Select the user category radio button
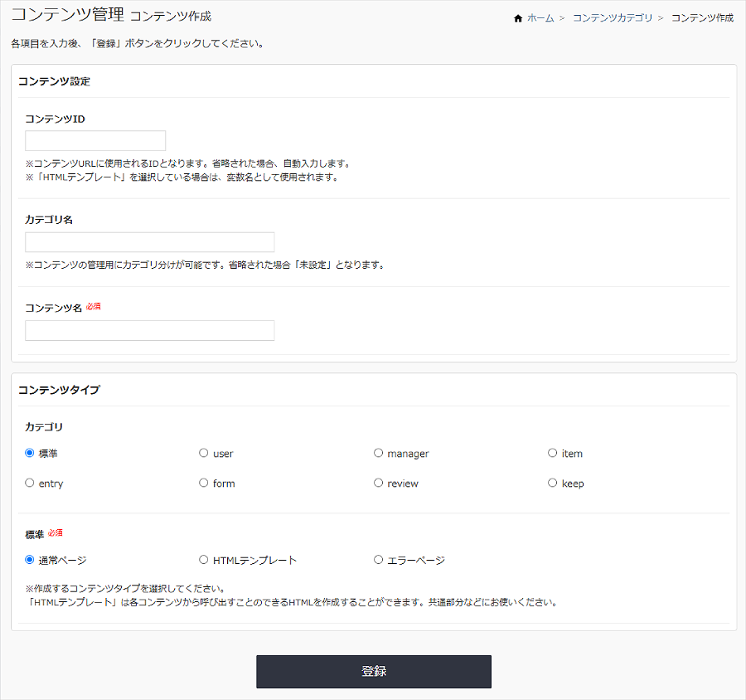746x700 pixels. (x=204, y=453)
